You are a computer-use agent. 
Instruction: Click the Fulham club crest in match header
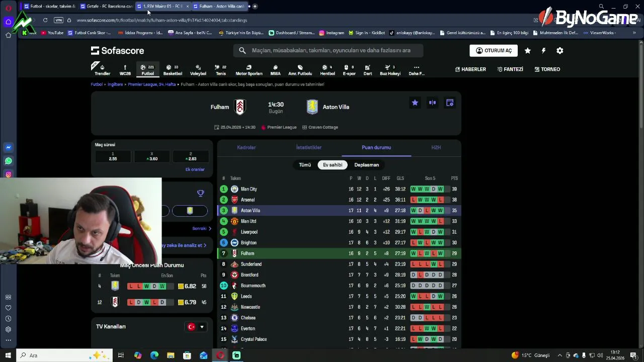(x=240, y=107)
